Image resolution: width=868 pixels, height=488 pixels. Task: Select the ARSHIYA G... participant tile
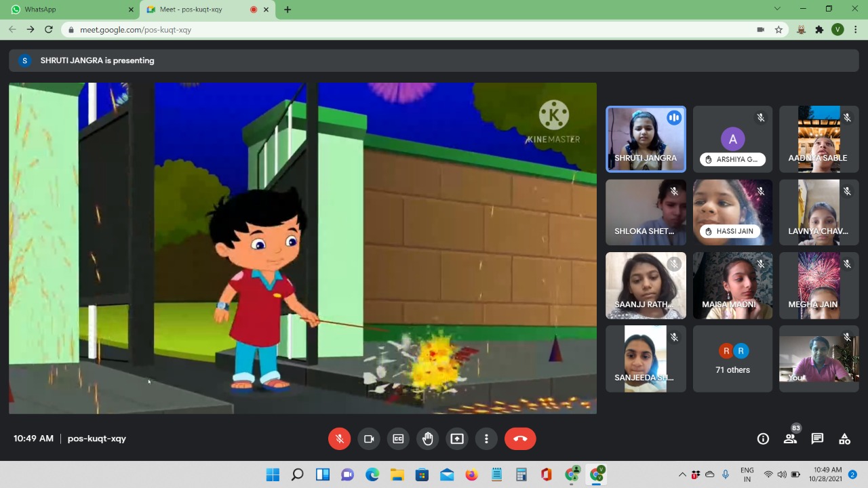tap(732, 139)
